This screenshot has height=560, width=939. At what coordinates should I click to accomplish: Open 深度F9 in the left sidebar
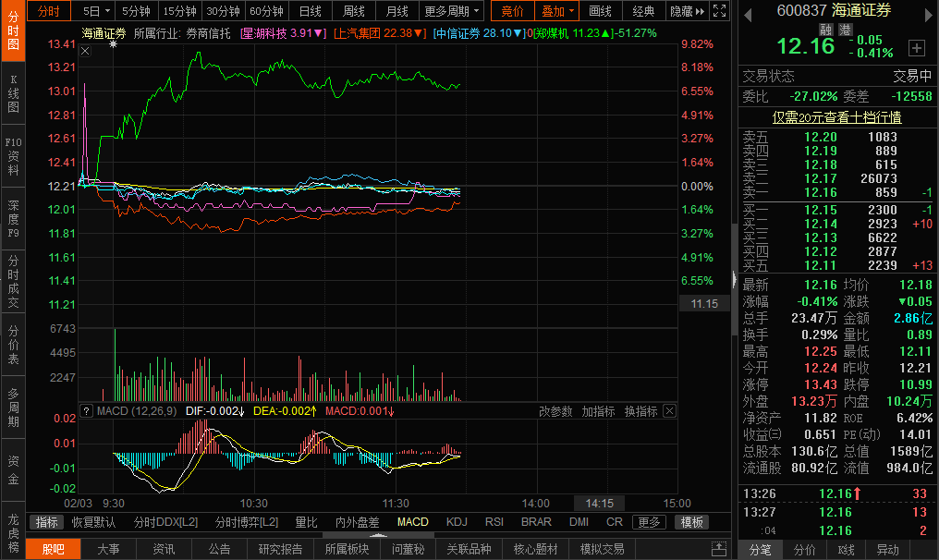[13, 219]
